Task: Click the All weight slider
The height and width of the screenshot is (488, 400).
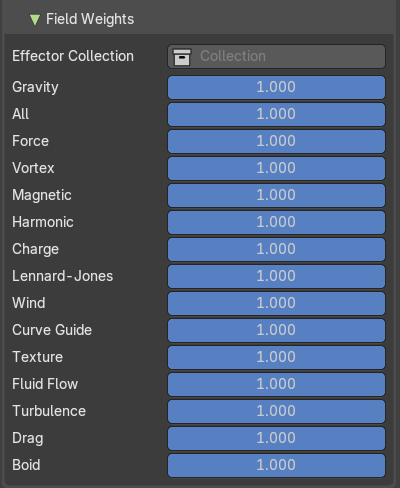Action: [276, 114]
